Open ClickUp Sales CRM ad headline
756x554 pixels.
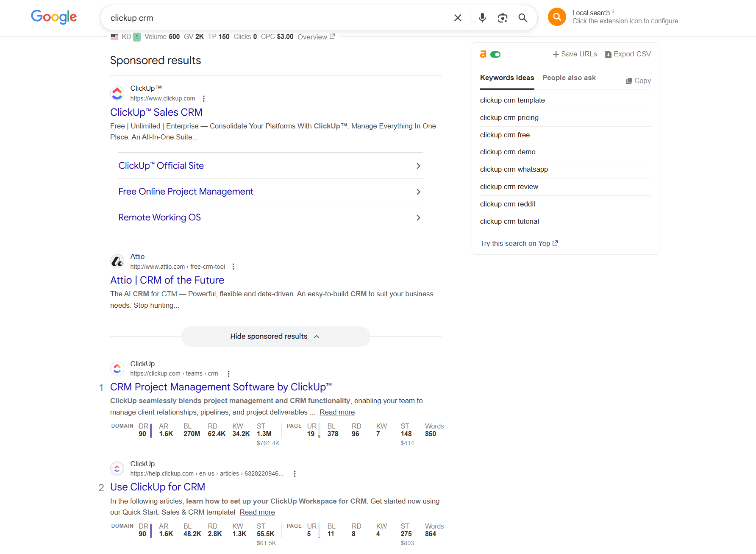coord(156,112)
